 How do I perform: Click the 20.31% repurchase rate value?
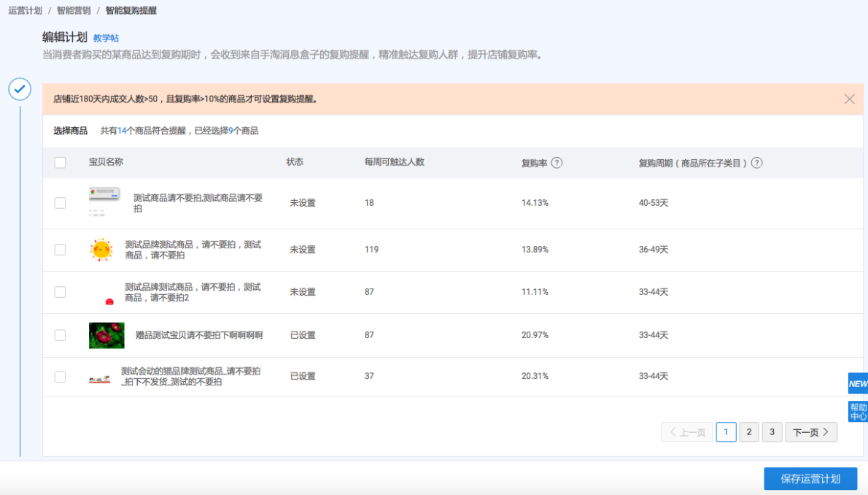pyautogui.click(x=535, y=376)
